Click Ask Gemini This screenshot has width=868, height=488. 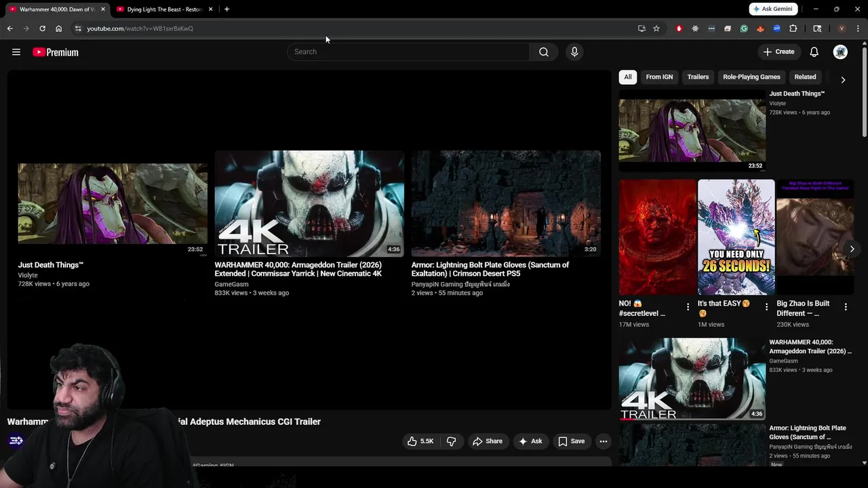pos(773,9)
